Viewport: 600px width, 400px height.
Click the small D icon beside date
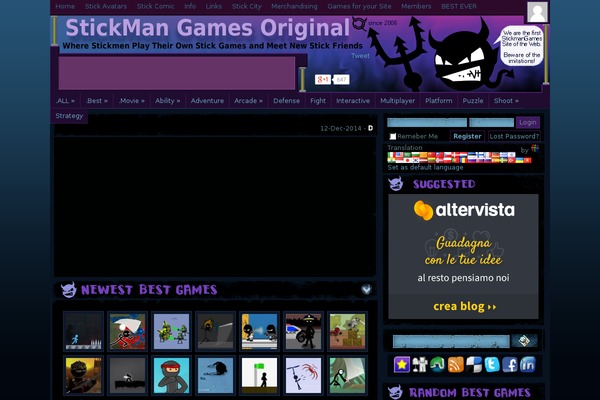(370, 128)
